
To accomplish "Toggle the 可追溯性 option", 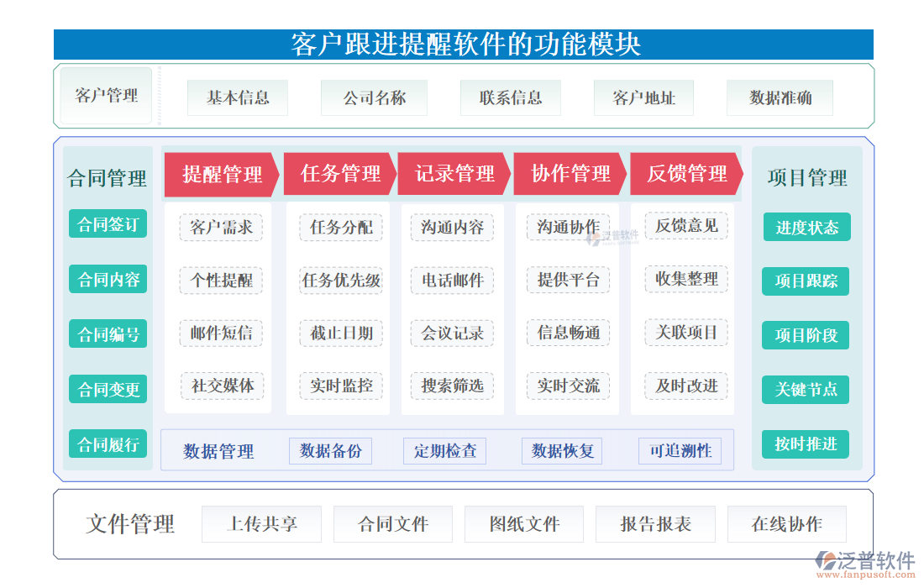I will click(x=680, y=450).
